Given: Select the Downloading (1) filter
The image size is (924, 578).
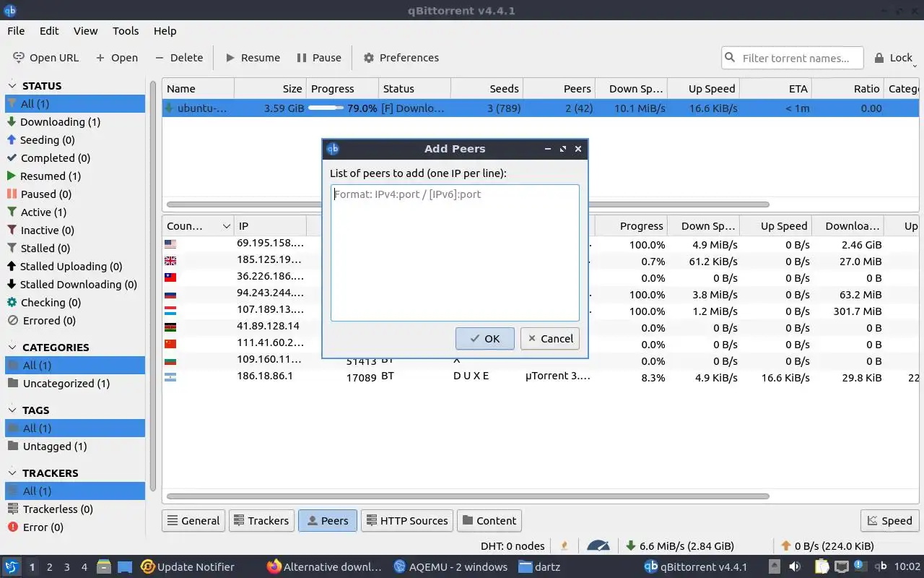Looking at the screenshot, I should coord(75,122).
